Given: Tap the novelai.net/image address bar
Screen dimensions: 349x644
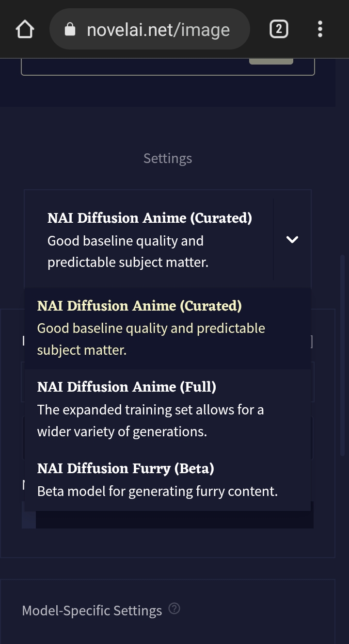Looking at the screenshot, I should coord(158,30).
